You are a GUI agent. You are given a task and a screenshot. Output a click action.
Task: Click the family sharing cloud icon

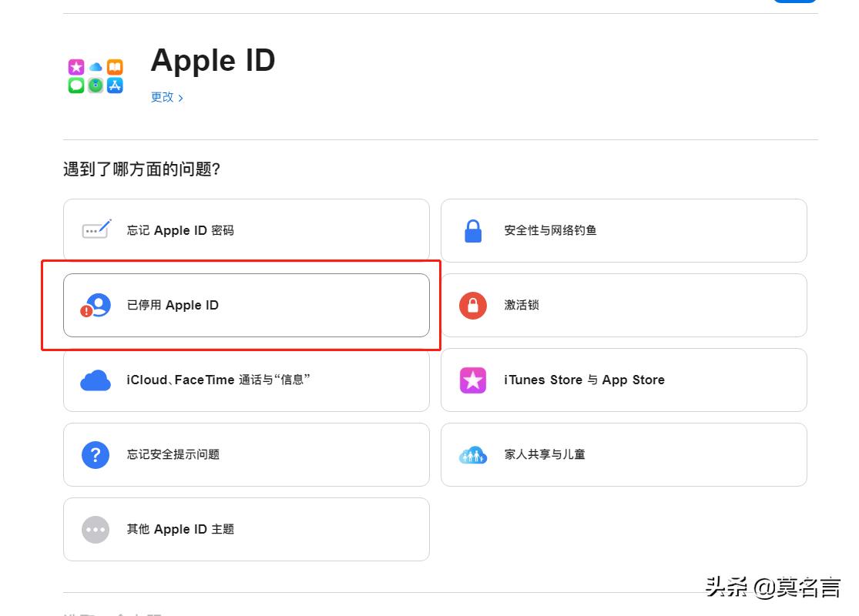point(472,454)
